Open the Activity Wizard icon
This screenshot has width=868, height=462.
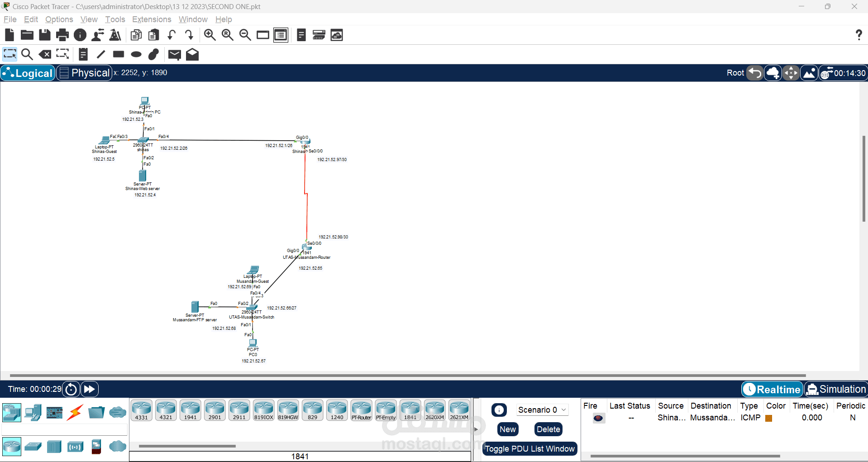[x=115, y=35]
